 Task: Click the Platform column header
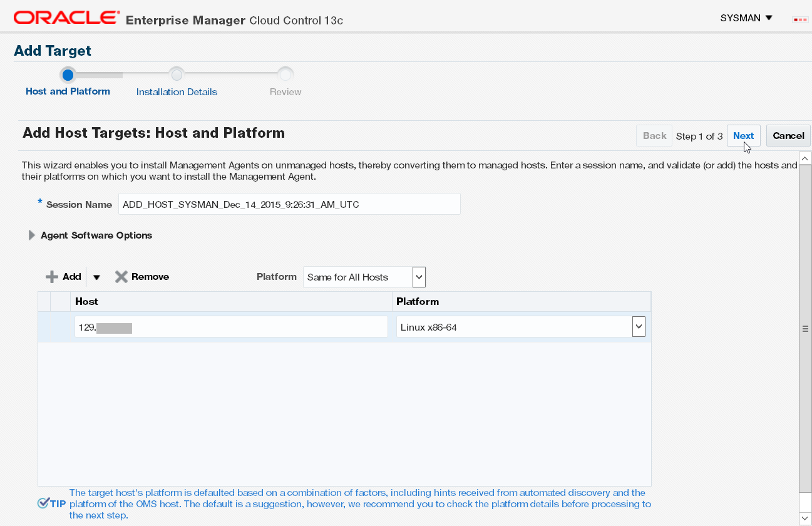pyautogui.click(x=522, y=301)
